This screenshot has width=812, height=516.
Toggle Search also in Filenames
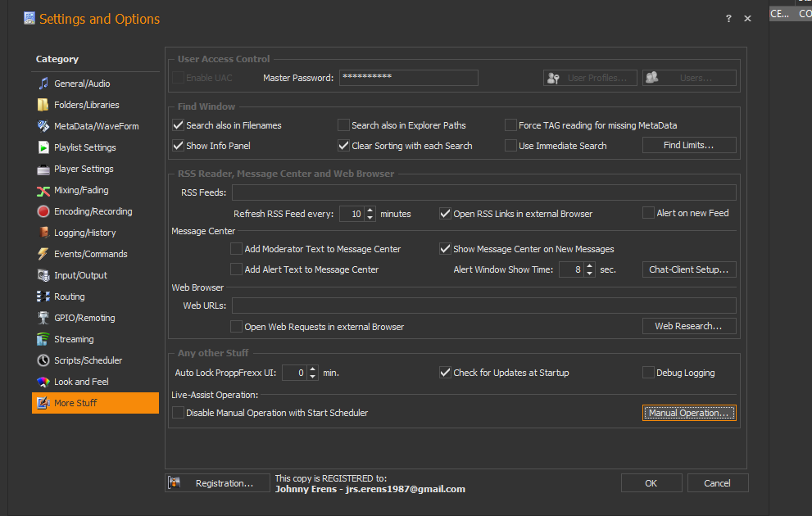178,125
